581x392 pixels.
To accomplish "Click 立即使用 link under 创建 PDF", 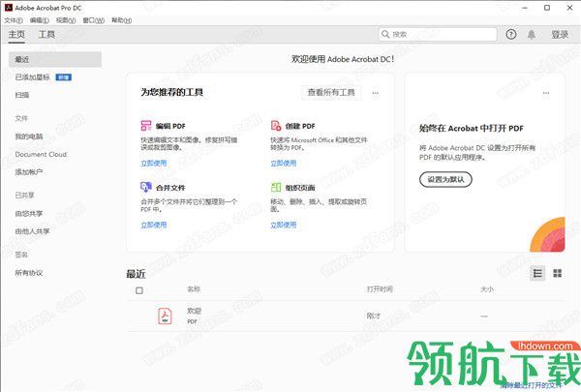I will 284,163.
